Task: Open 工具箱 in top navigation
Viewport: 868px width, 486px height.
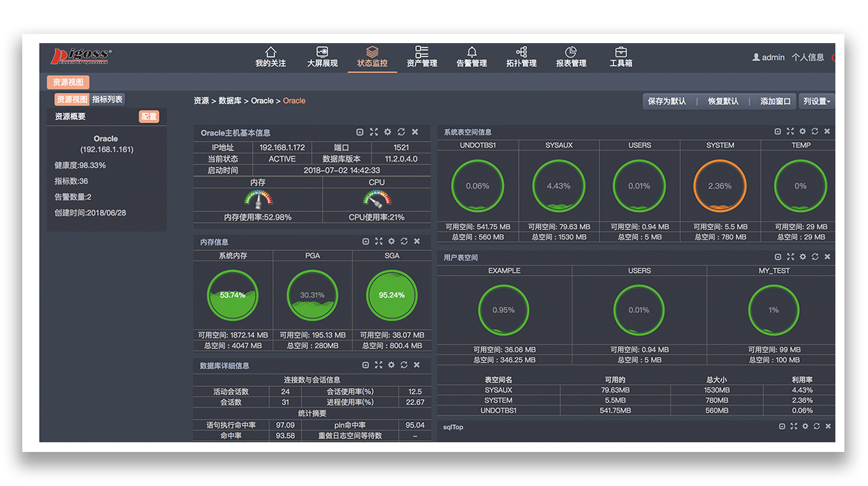Action: [x=621, y=57]
